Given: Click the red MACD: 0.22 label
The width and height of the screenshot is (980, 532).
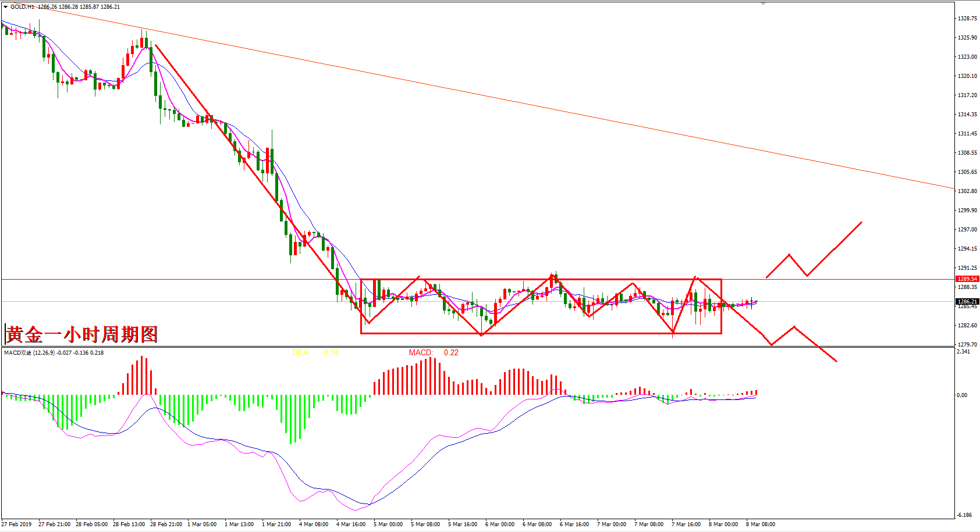Looking at the screenshot, I should pos(434,353).
